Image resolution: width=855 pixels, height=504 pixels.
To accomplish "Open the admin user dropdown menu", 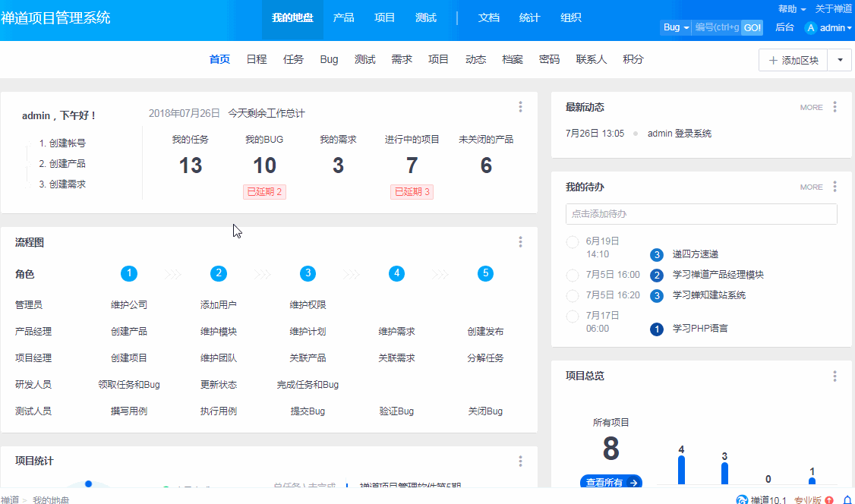I will click(828, 28).
